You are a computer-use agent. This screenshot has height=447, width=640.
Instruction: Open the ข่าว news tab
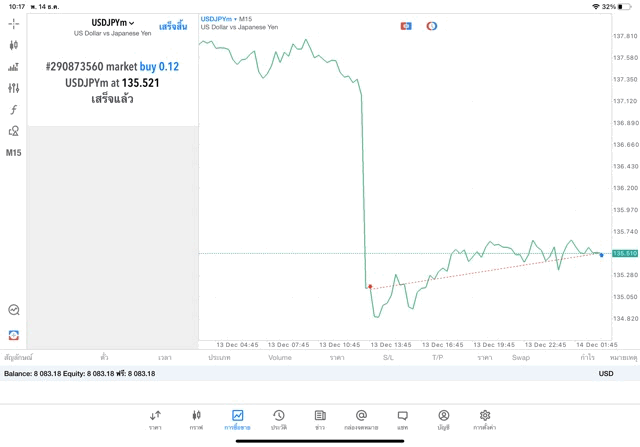point(320,420)
